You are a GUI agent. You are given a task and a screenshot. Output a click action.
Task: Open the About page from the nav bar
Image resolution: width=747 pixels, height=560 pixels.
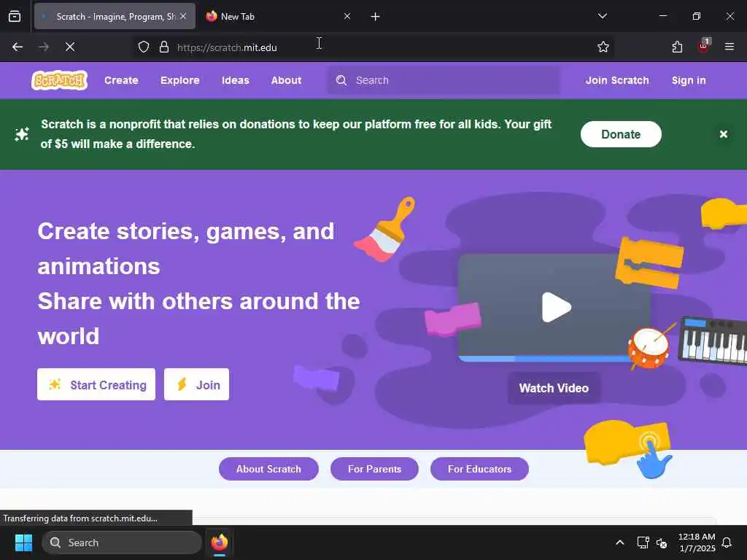click(286, 80)
